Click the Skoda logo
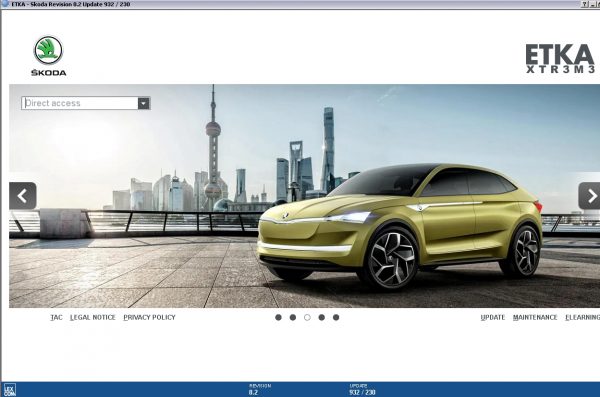 pos(49,56)
